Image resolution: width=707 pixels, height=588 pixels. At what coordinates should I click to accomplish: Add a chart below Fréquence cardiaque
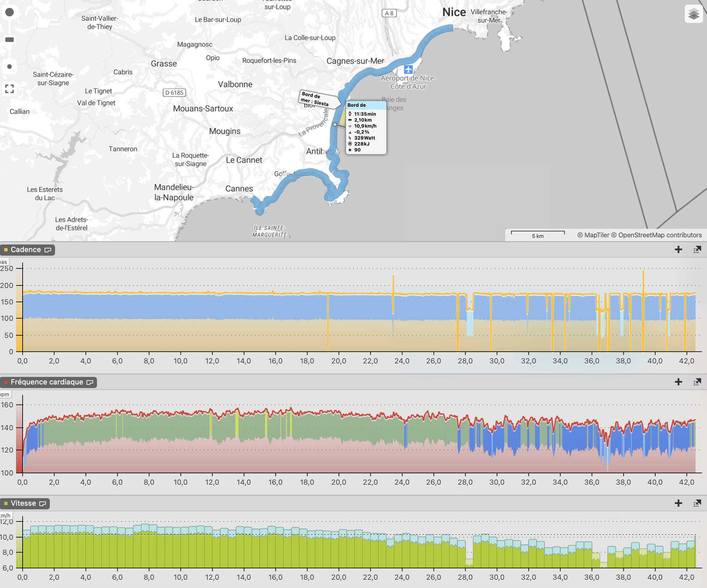click(678, 382)
